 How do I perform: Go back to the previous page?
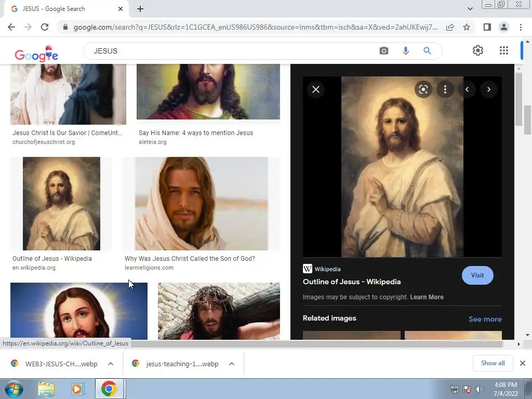click(11, 27)
